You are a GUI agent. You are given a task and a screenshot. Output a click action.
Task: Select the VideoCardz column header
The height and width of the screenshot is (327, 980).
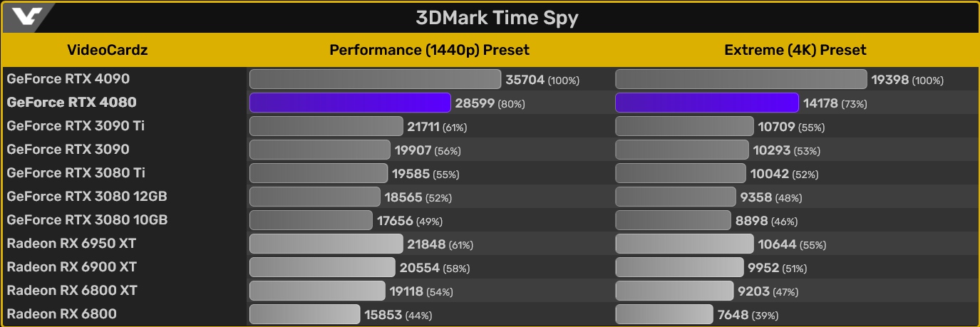pos(107,51)
